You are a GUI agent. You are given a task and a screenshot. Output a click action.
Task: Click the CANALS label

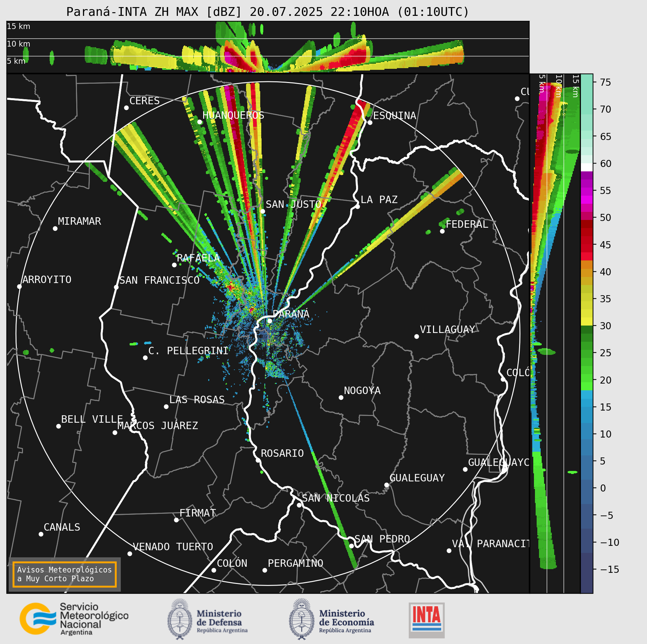coord(62,527)
